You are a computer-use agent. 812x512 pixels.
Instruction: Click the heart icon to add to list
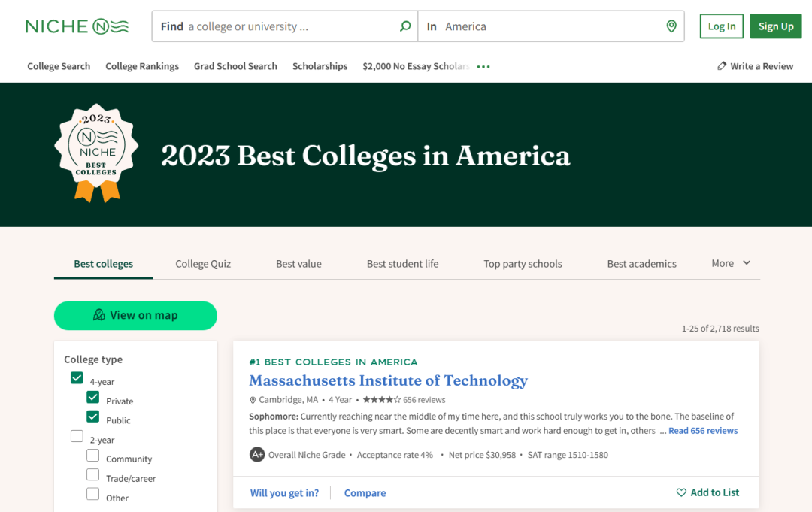(681, 492)
